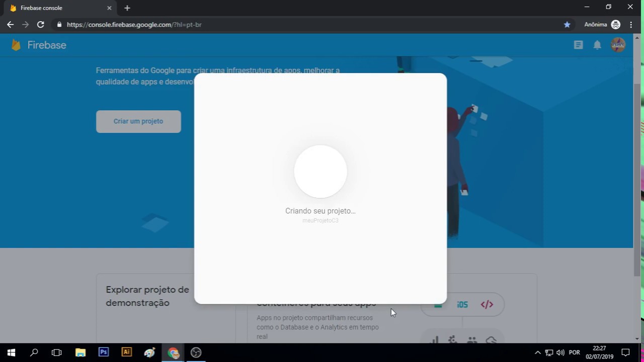Launch Photoshop from the taskbar
Screen dimensions: 644x362
[104, 352]
